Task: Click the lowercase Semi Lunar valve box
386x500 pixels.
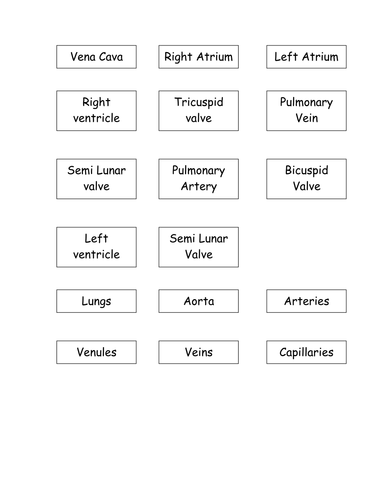Action: pyautogui.click(x=96, y=179)
